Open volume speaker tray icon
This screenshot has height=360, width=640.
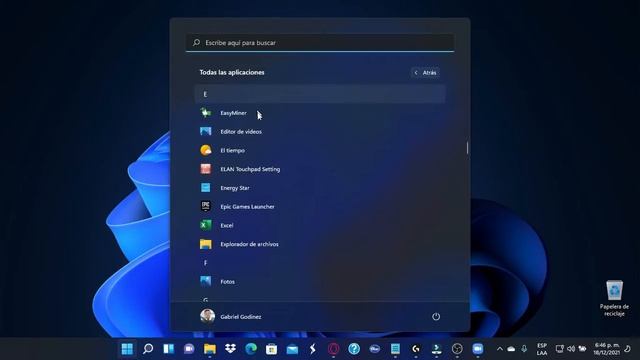coord(571,349)
